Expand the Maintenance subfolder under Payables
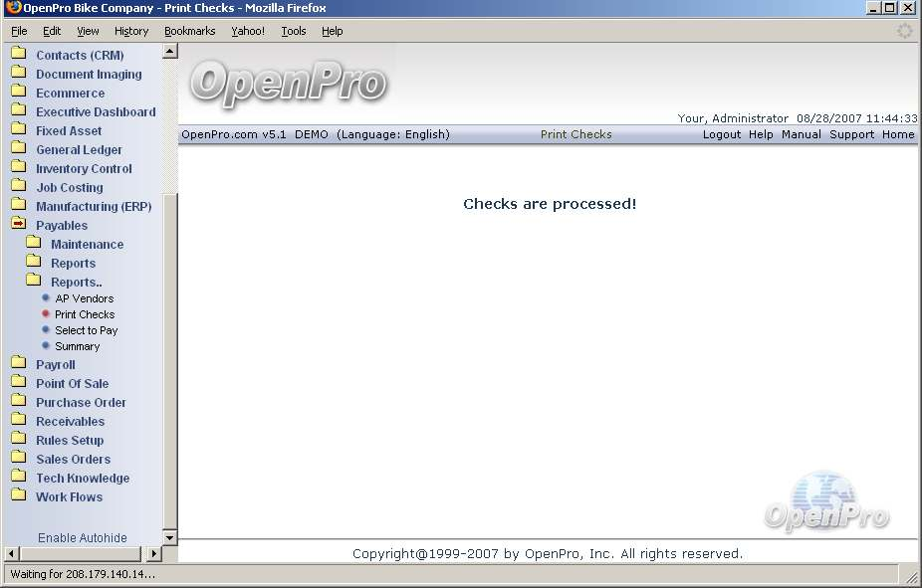The image size is (922, 588). (87, 245)
